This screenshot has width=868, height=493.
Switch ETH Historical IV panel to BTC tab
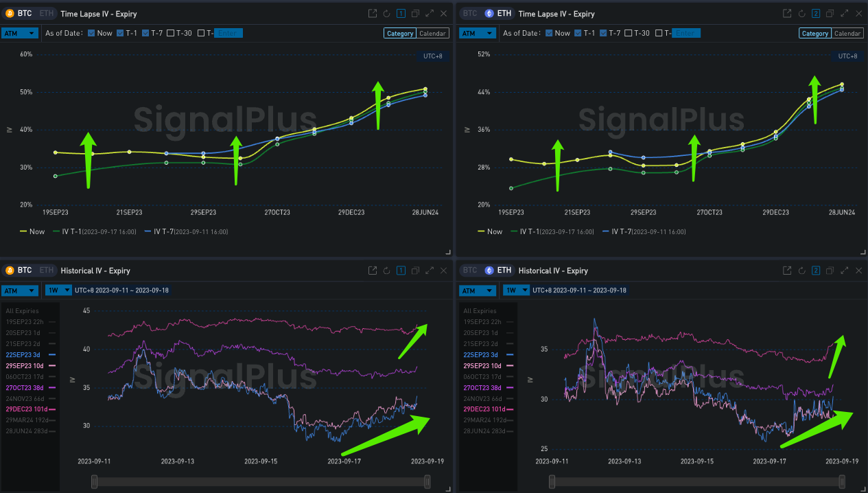click(x=469, y=271)
